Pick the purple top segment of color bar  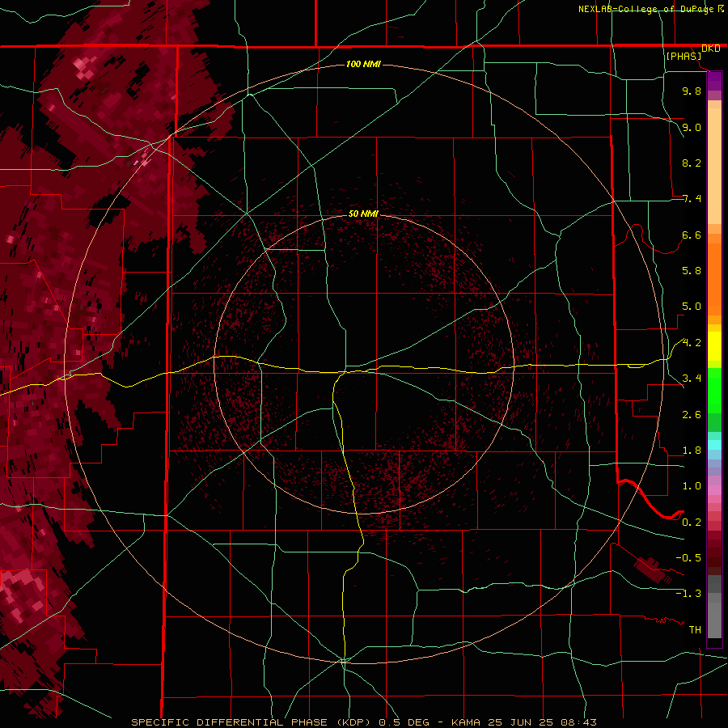(714, 81)
